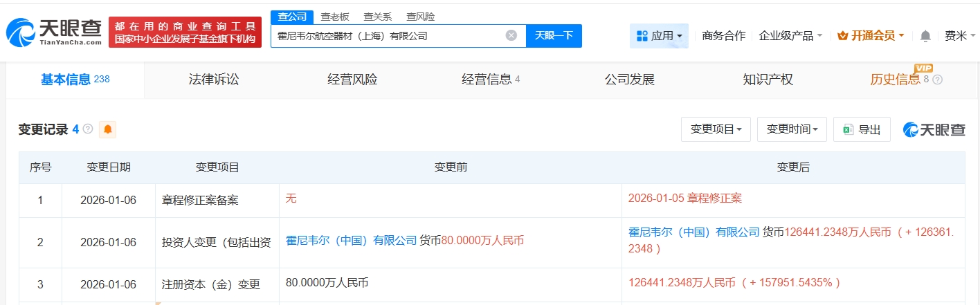Click the orange alert bell beside 变更记录
The height and width of the screenshot is (305, 980).
(x=107, y=129)
